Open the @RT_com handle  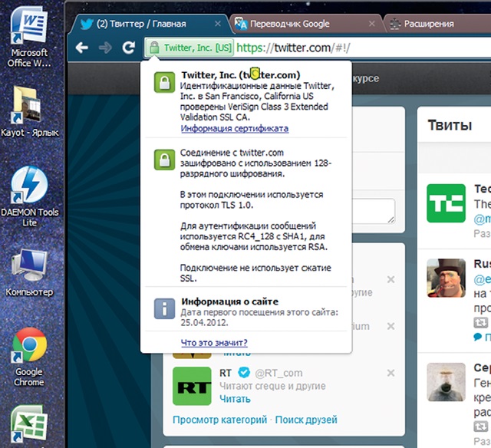pos(278,373)
